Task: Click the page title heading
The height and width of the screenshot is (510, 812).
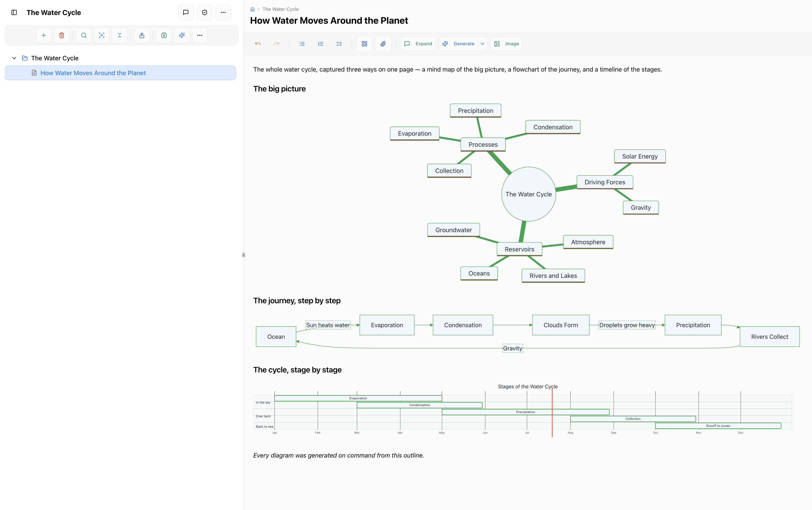Action: click(329, 21)
